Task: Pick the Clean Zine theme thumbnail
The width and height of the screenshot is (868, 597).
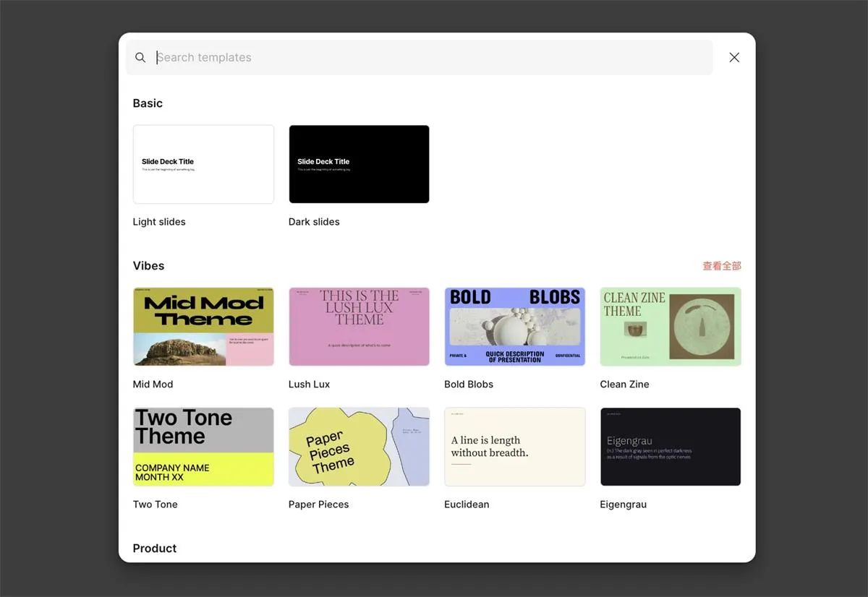Action: click(x=671, y=327)
